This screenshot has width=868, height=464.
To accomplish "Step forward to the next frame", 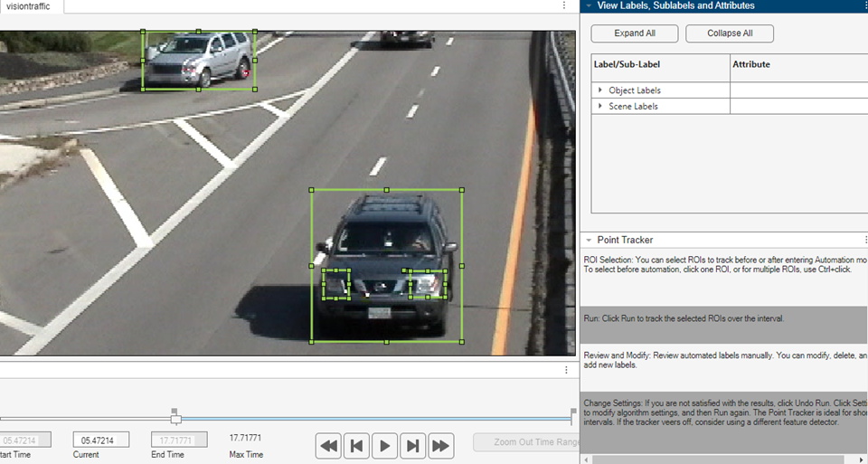I will click(412, 446).
